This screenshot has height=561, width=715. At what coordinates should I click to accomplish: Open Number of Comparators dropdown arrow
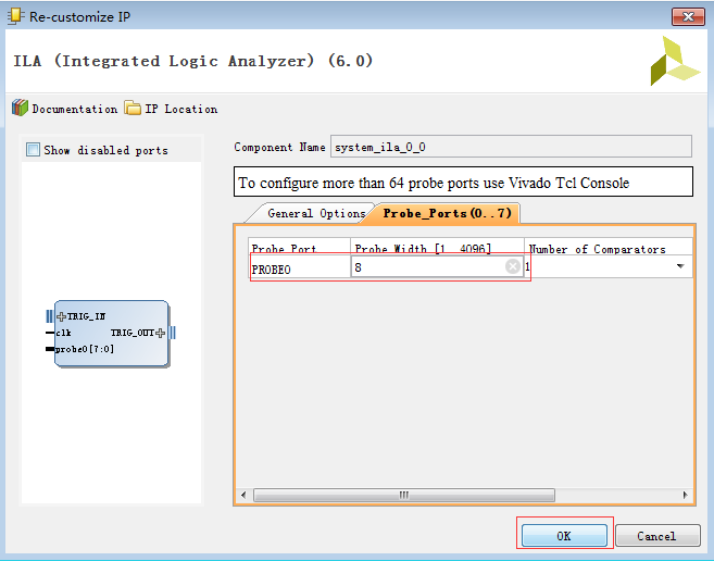point(680,266)
